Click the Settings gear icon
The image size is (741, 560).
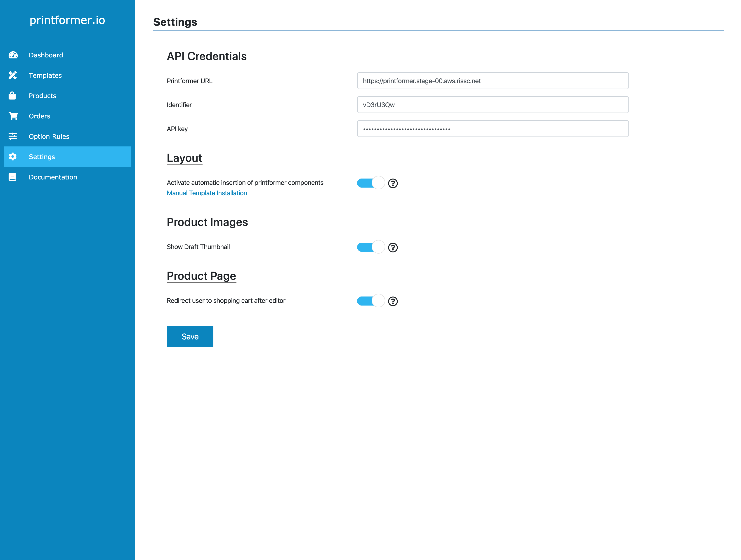tap(13, 156)
